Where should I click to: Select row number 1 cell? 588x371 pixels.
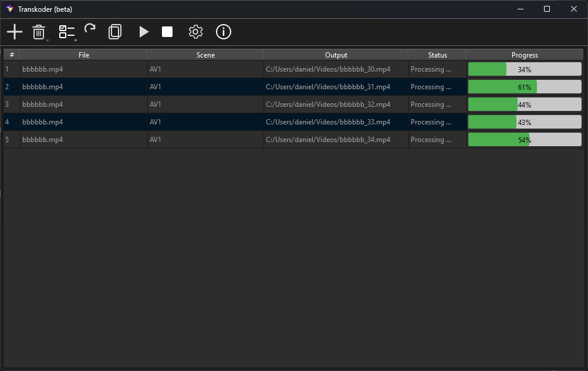point(12,69)
